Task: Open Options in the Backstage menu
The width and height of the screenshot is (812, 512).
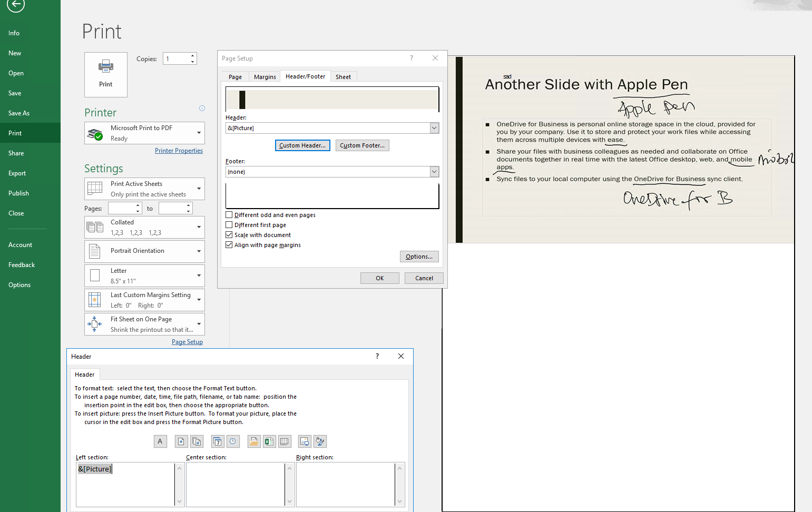Action: (30, 285)
